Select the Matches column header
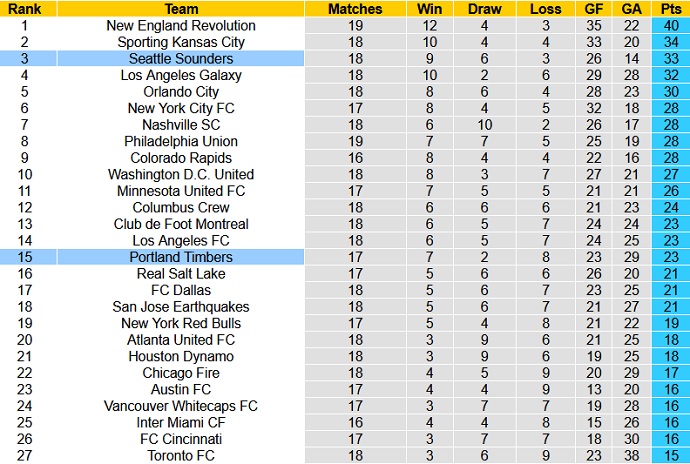Screen dimensions: 690x464 354,9
